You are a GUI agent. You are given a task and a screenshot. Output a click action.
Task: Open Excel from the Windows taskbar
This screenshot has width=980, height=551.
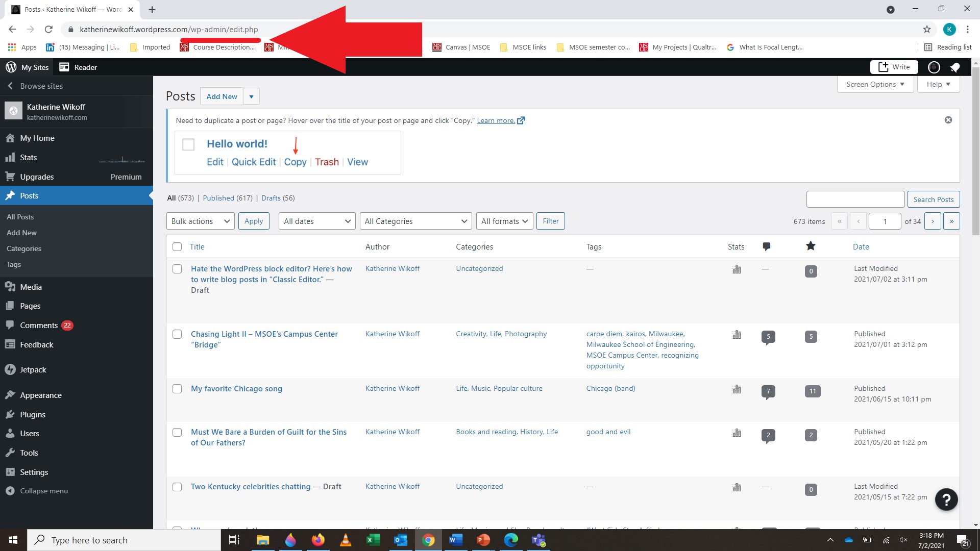373,540
